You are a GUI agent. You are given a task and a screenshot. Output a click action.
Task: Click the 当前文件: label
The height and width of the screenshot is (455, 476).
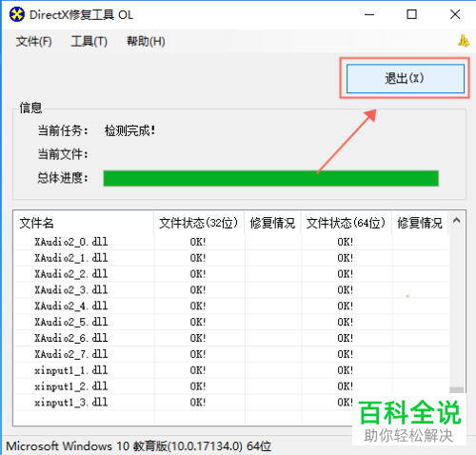click(63, 154)
